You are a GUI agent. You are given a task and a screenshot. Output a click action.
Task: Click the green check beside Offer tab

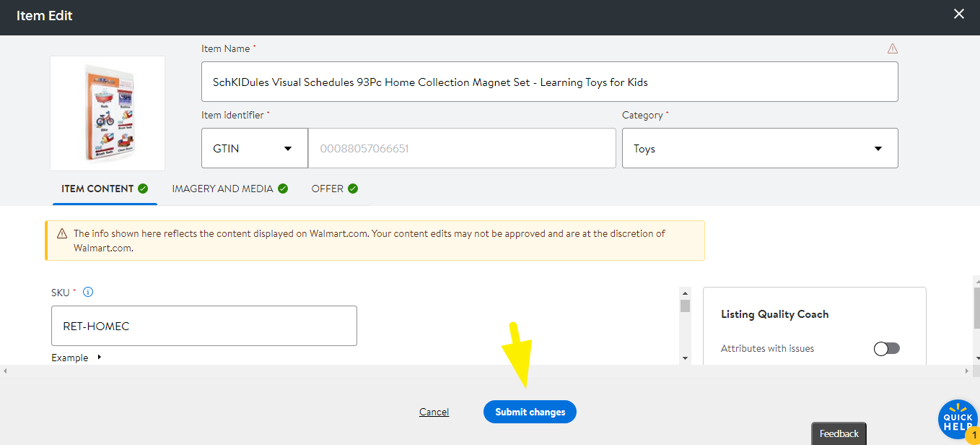pyautogui.click(x=353, y=189)
